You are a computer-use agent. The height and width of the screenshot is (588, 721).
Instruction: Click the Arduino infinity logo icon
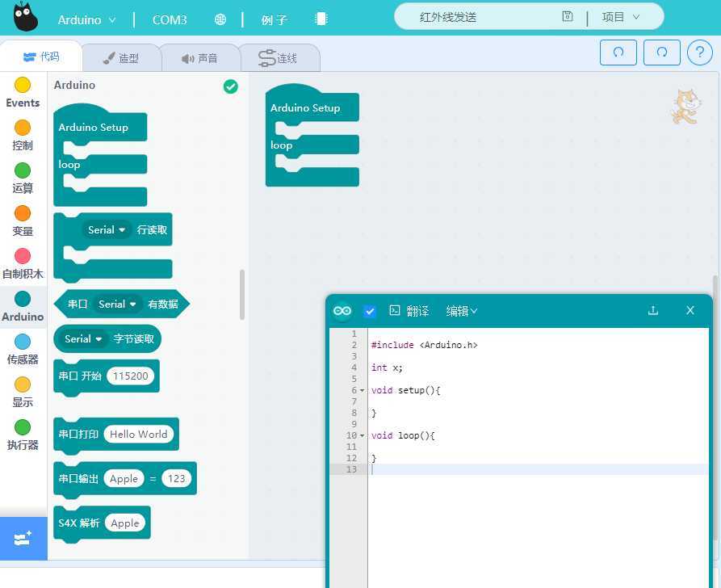click(x=342, y=311)
